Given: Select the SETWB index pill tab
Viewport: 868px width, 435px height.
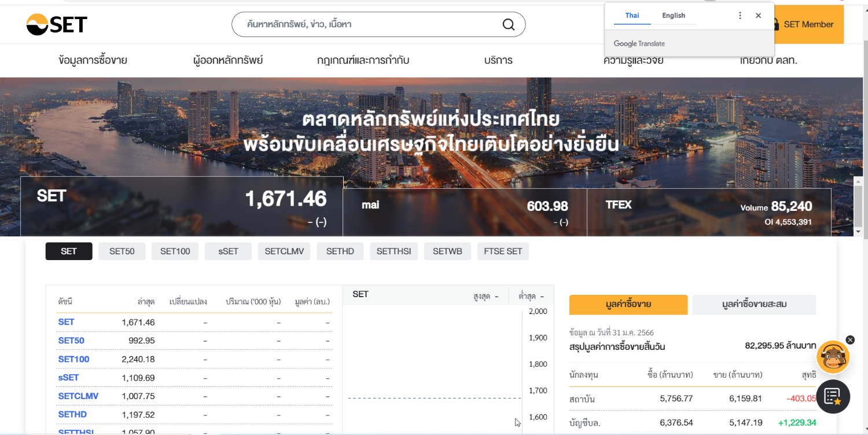Looking at the screenshot, I should (x=447, y=251).
